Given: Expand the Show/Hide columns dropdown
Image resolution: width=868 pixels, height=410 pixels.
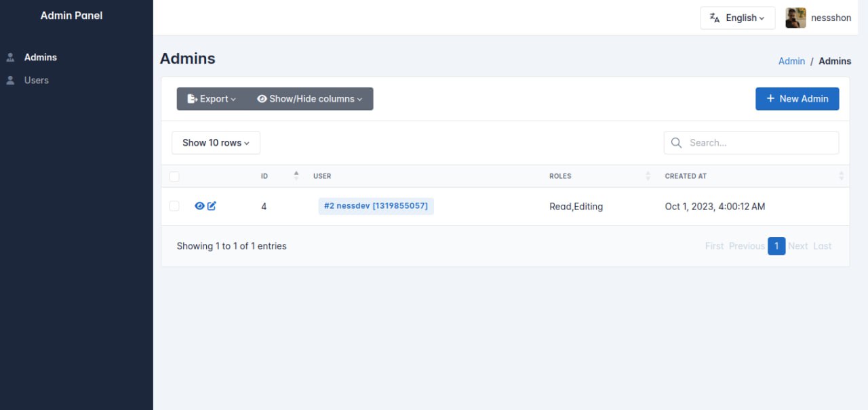Looking at the screenshot, I should (311, 98).
